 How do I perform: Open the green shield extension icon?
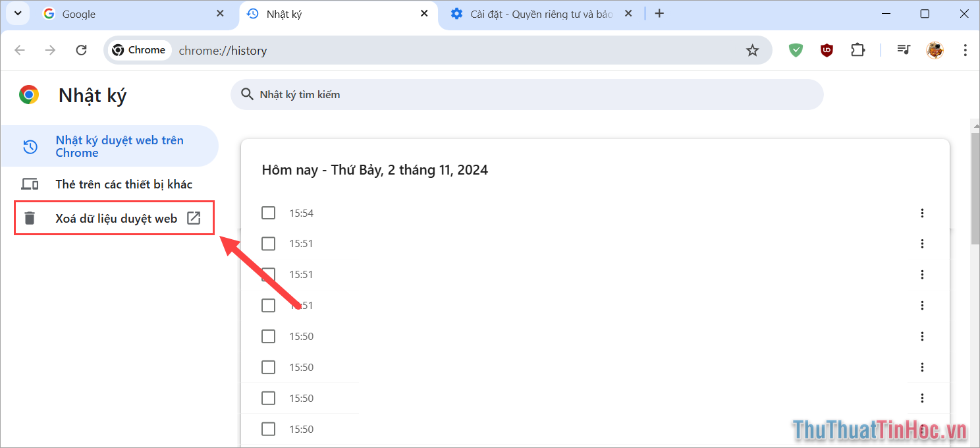(x=796, y=50)
